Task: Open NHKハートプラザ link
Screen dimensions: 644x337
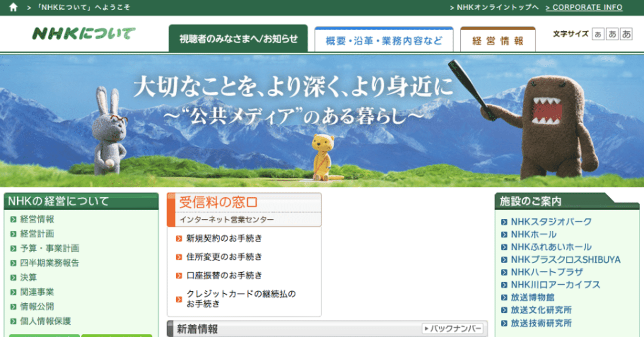Action: coord(547,272)
